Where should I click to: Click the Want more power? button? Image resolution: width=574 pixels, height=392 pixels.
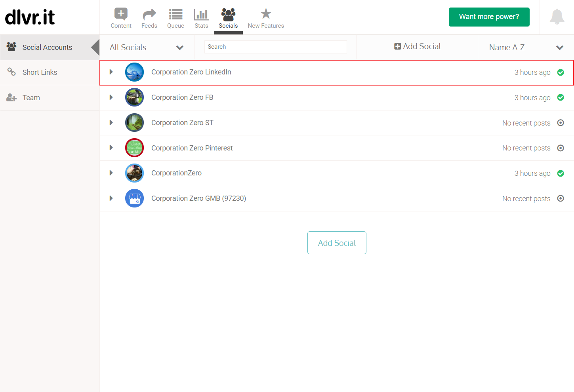[x=489, y=17]
